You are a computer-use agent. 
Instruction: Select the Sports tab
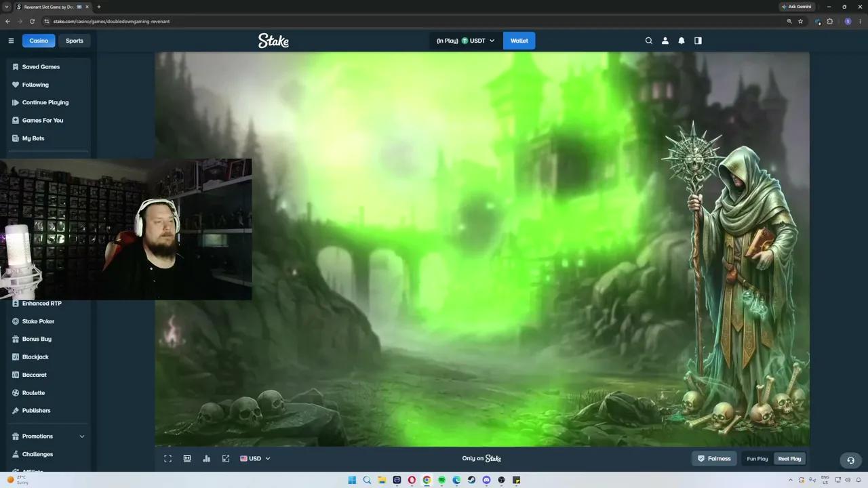pyautogui.click(x=75, y=41)
